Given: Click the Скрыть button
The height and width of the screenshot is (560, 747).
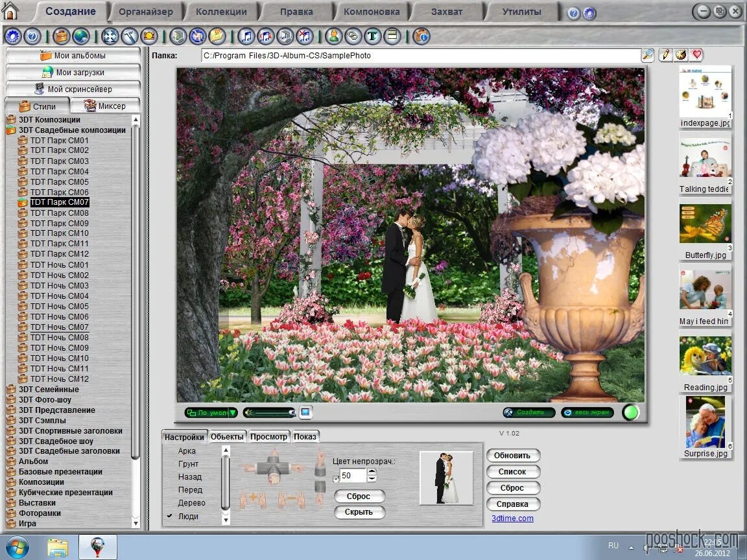Looking at the screenshot, I should click(x=358, y=513).
